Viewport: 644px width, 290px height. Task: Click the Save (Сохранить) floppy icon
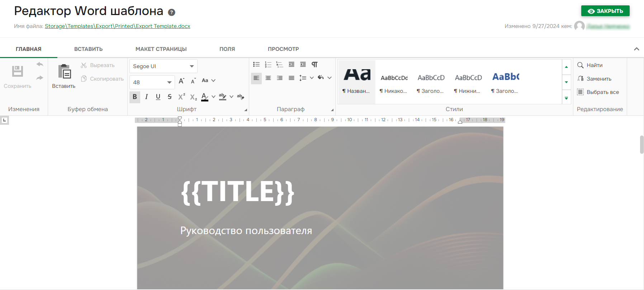tap(17, 71)
